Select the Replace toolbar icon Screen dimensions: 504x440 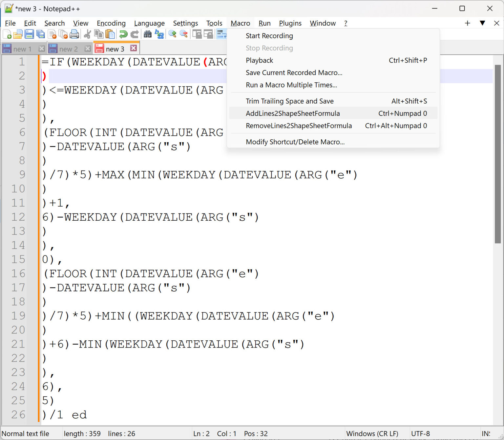coord(159,34)
